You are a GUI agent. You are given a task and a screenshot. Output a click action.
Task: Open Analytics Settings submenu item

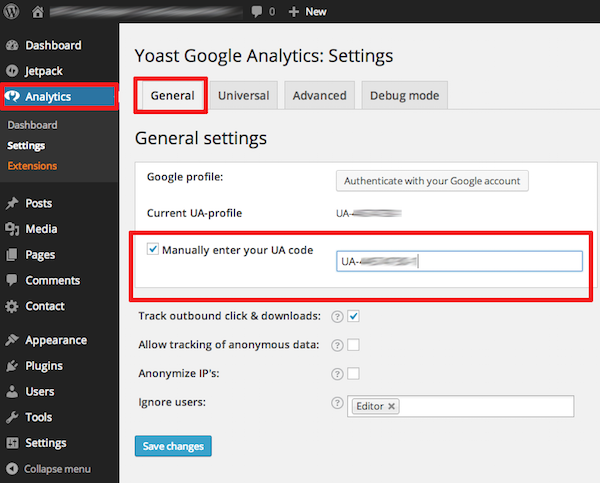[x=26, y=145]
